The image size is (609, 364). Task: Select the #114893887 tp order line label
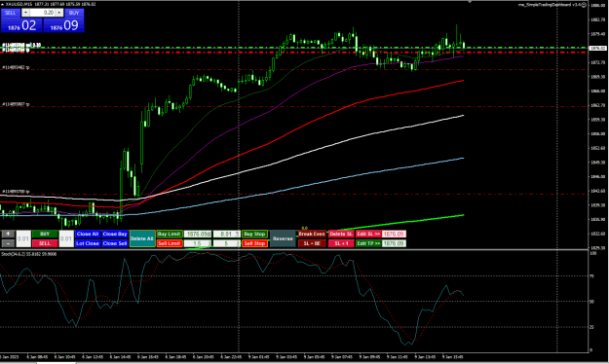(16, 104)
